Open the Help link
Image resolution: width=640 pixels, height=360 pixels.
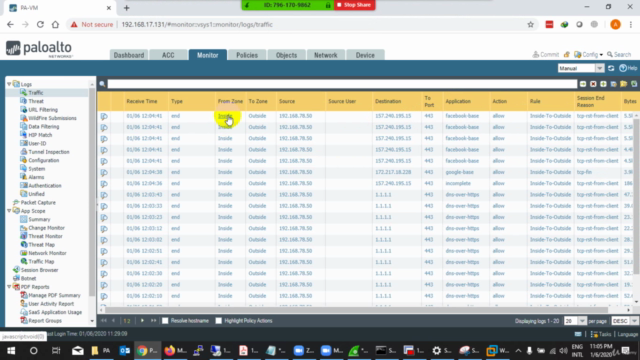pyautogui.click(x=629, y=68)
